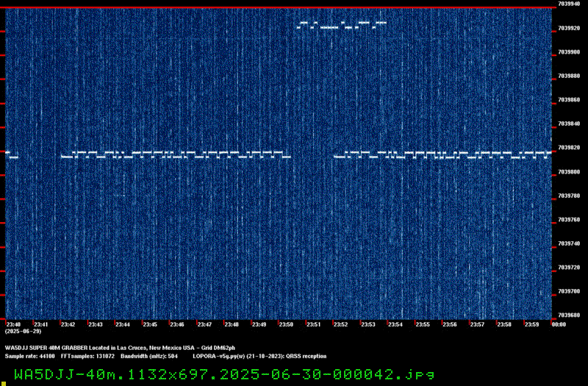Click the 'FFTsamples: 131072' text

[87, 357]
